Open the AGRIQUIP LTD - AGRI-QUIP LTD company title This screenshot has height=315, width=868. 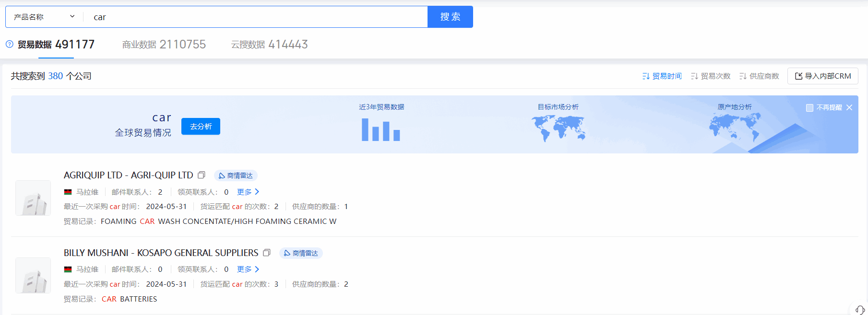point(129,175)
